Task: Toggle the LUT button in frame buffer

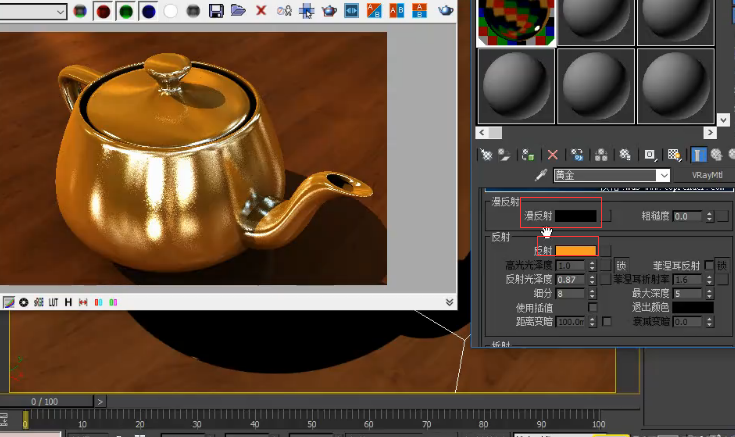Action: click(x=53, y=302)
